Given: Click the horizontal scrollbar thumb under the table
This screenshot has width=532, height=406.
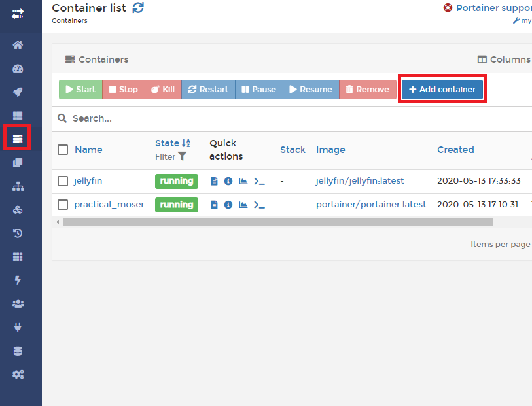Looking at the screenshot, I should point(278,222).
